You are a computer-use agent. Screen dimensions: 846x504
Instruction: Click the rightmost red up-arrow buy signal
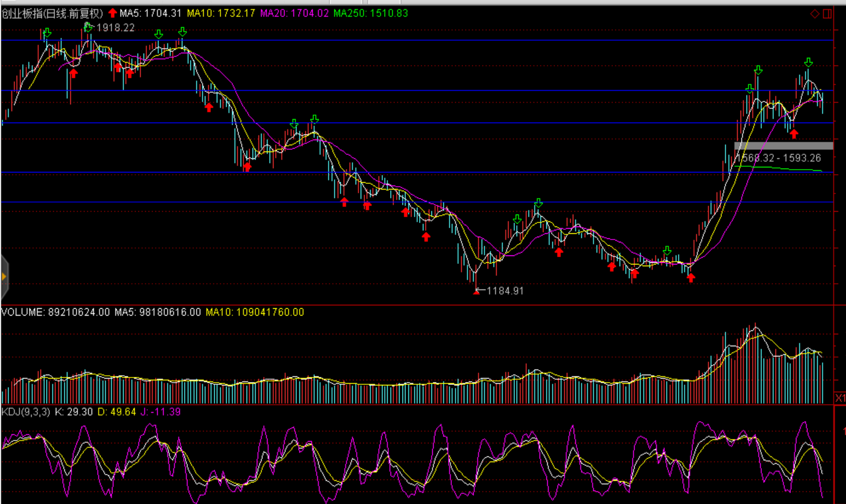[x=794, y=134]
